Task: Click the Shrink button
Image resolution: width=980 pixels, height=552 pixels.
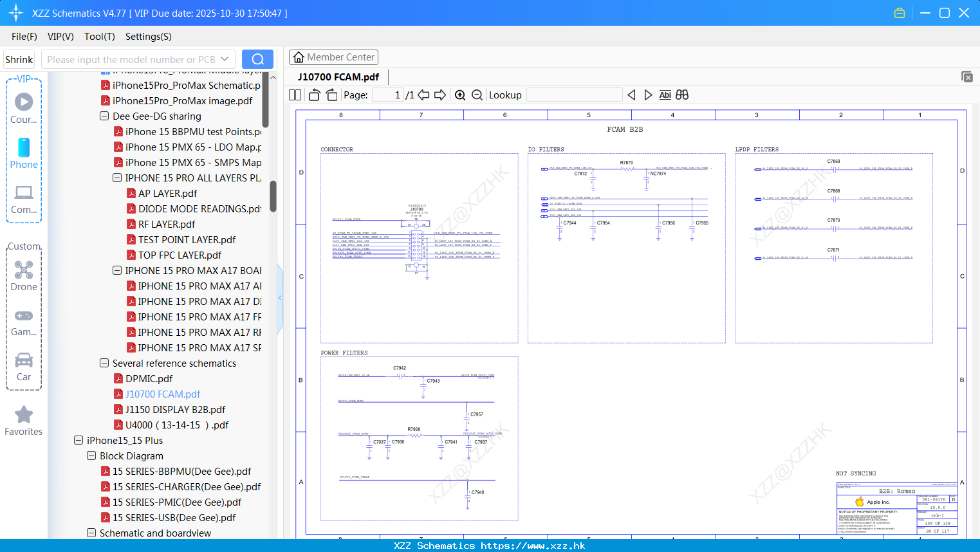Action: coord(19,59)
